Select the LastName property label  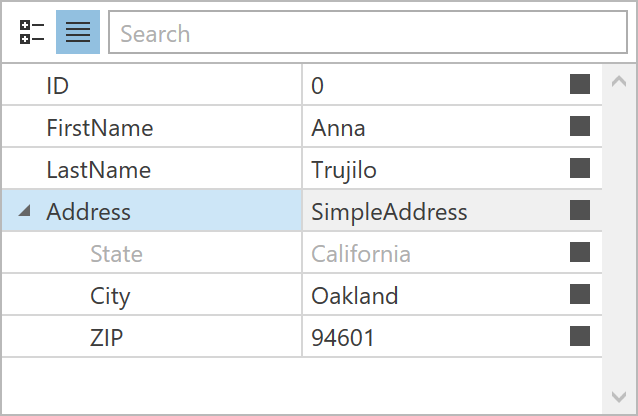(x=98, y=170)
